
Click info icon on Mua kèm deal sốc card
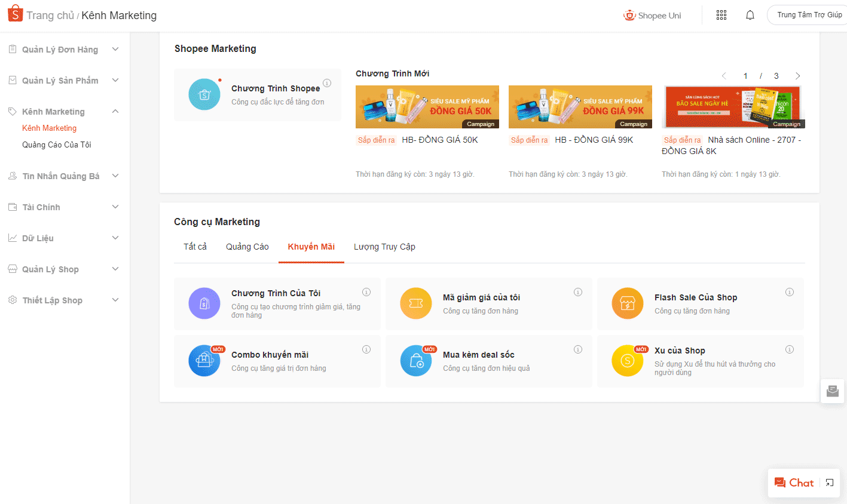578,349
